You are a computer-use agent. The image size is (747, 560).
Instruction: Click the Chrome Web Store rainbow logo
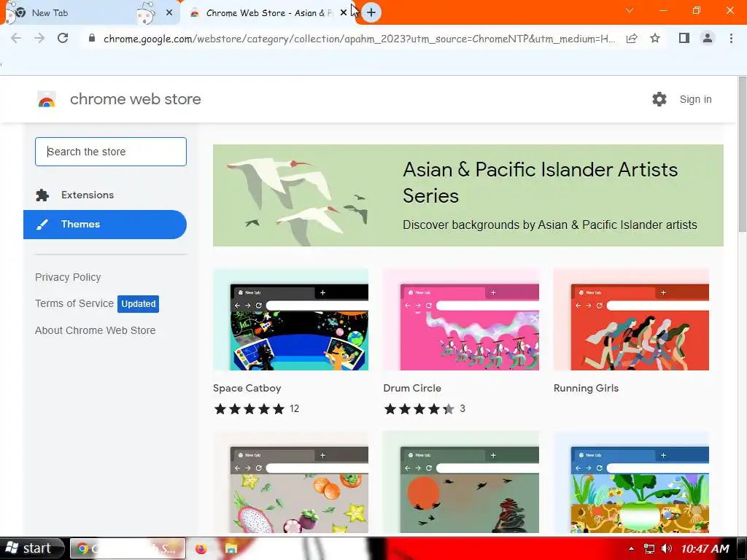pos(47,99)
